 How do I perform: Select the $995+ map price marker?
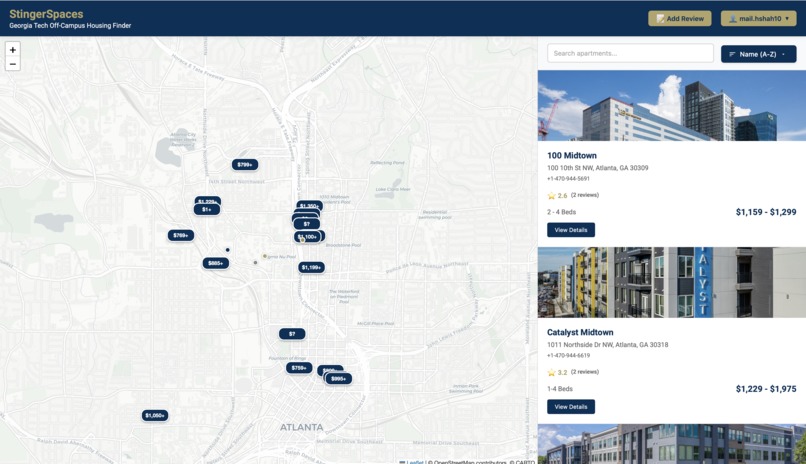click(x=338, y=379)
